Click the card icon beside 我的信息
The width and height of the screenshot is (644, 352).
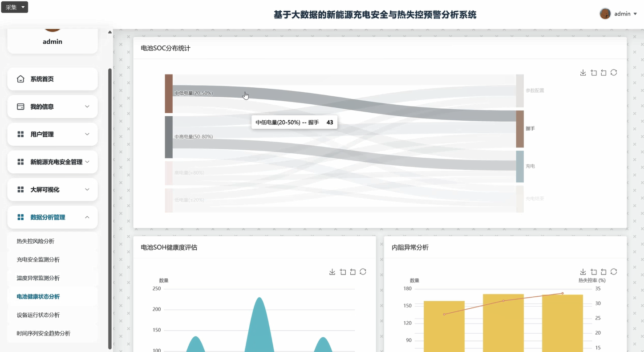click(20, 106)
